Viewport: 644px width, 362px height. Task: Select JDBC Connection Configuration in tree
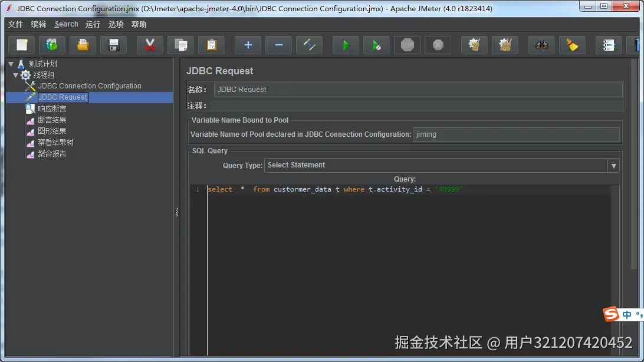(x=90, y=85)
